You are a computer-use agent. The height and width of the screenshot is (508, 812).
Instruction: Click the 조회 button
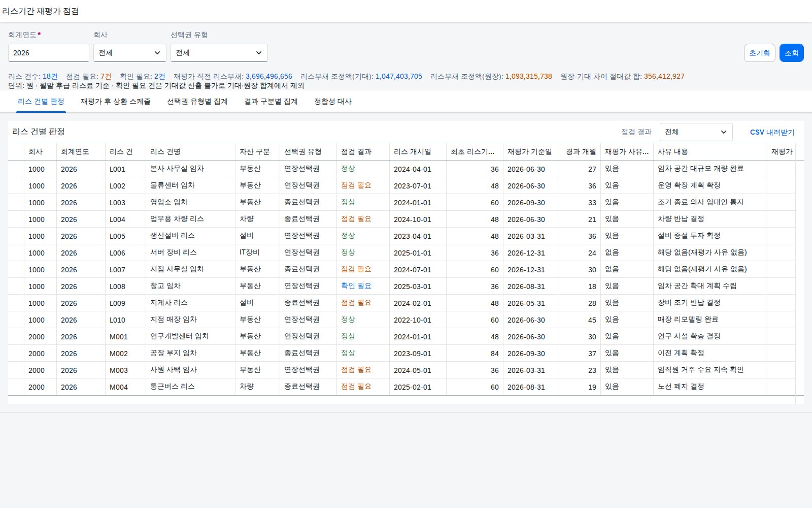click(791, 53)
